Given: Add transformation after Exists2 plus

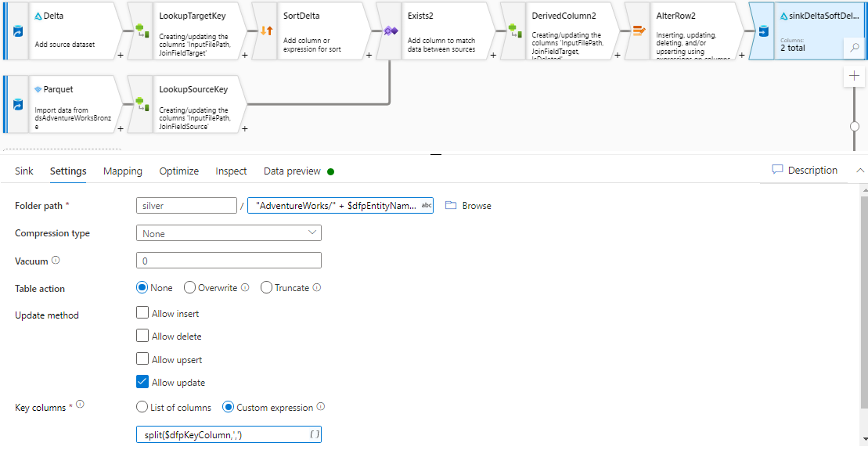Looking at the screenshot, I should (493, 56).
